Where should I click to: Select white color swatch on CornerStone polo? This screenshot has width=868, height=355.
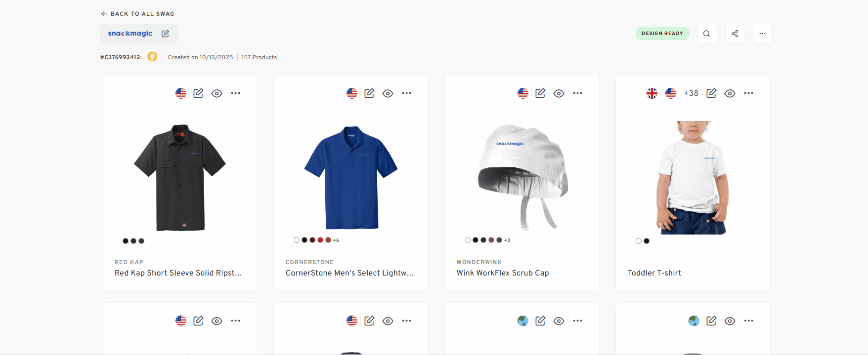pyautogui.click(x=297, y=240)
